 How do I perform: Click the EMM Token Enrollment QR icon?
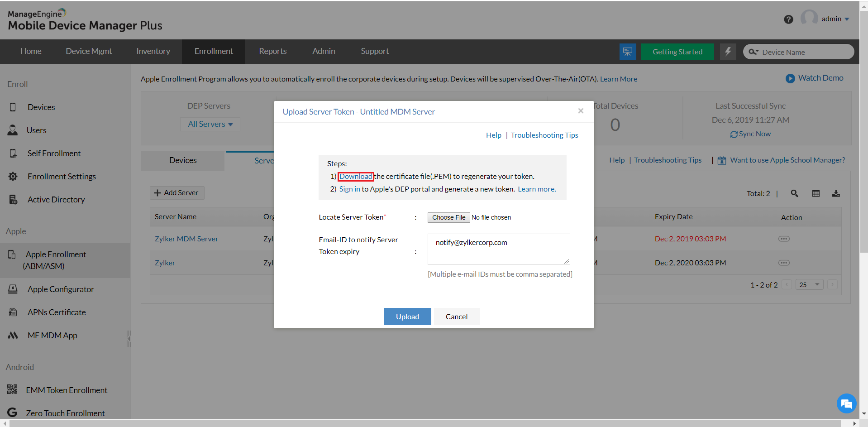pos(12,389)
